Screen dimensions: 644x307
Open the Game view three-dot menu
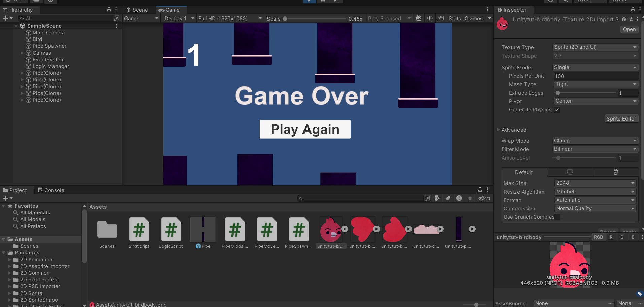point(487,10)
